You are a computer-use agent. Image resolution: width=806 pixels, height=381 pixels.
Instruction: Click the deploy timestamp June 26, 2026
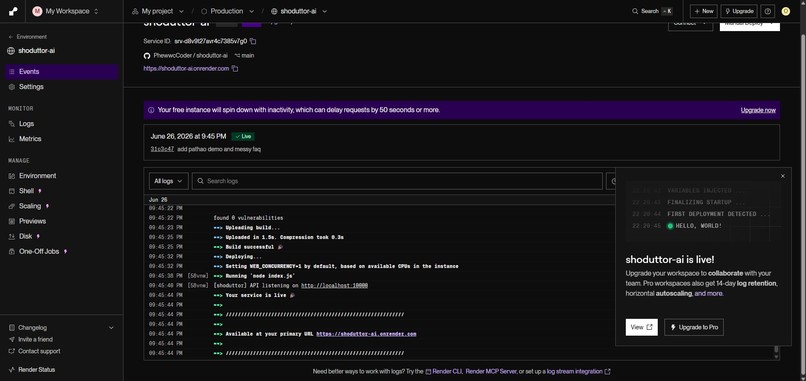point(188,136)
